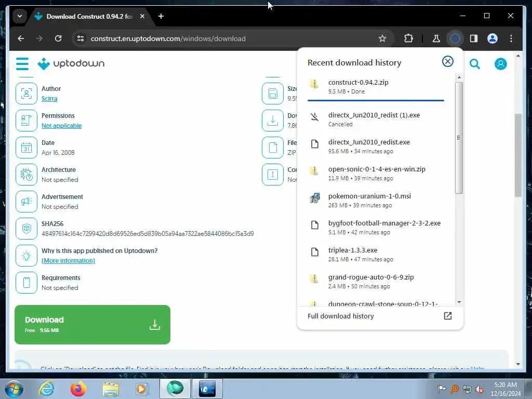Open the More information link

pos(68,261)
